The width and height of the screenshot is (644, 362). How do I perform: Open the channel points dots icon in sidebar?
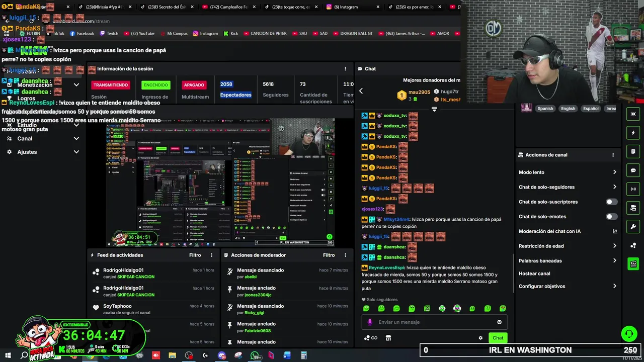point(633,245)
